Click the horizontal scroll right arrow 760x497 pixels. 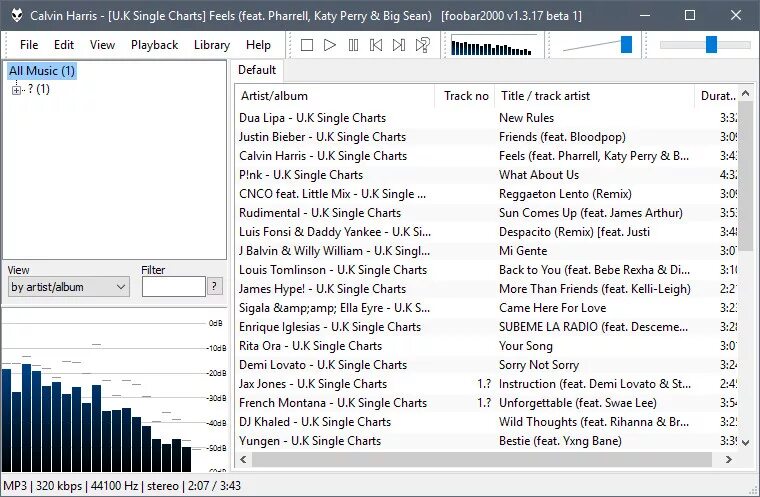click(x=728, y=459)
